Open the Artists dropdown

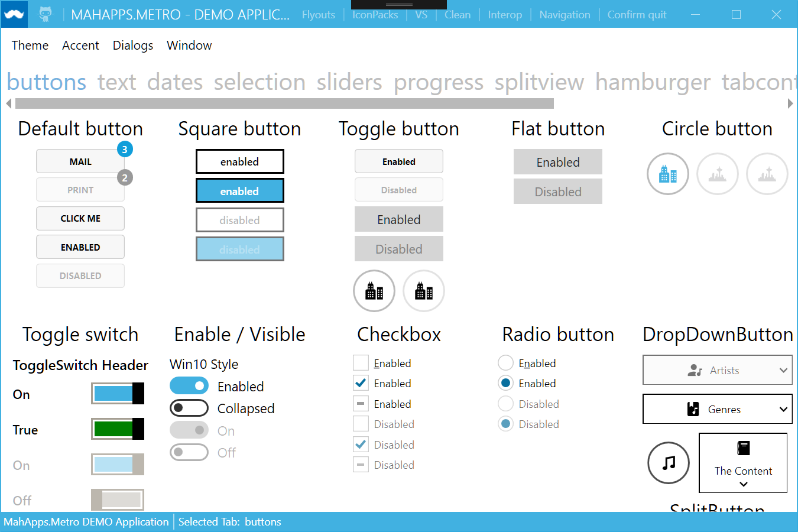click(717, 370)
